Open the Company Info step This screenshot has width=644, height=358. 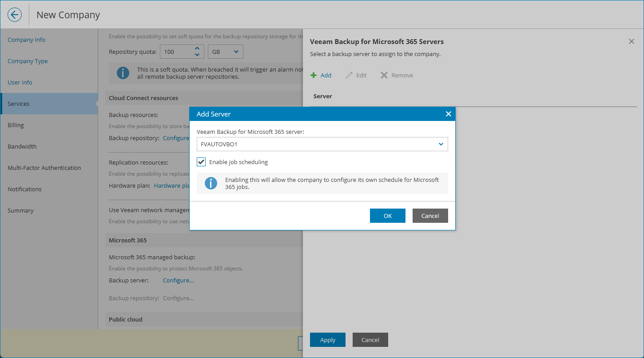(x=26, y=40)
